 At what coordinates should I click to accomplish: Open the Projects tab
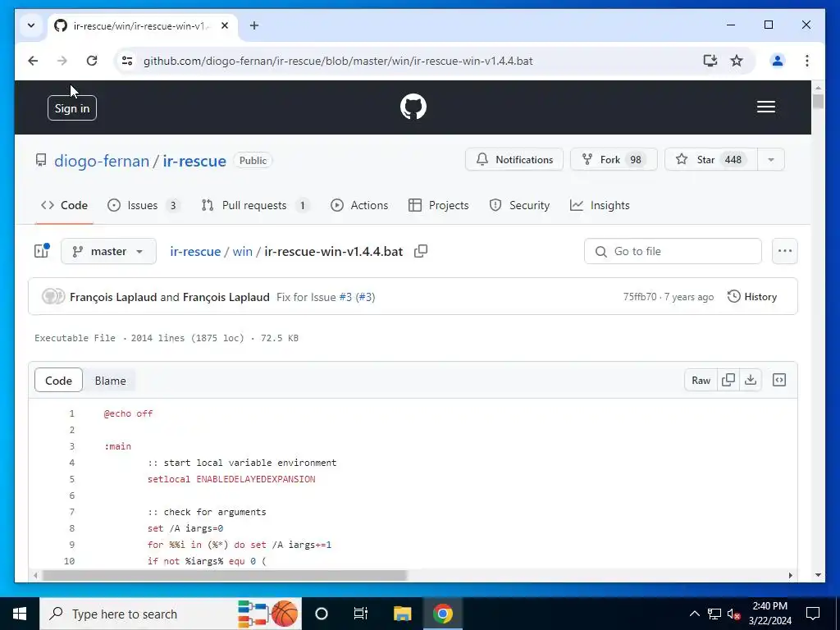(x=439, y=205)
